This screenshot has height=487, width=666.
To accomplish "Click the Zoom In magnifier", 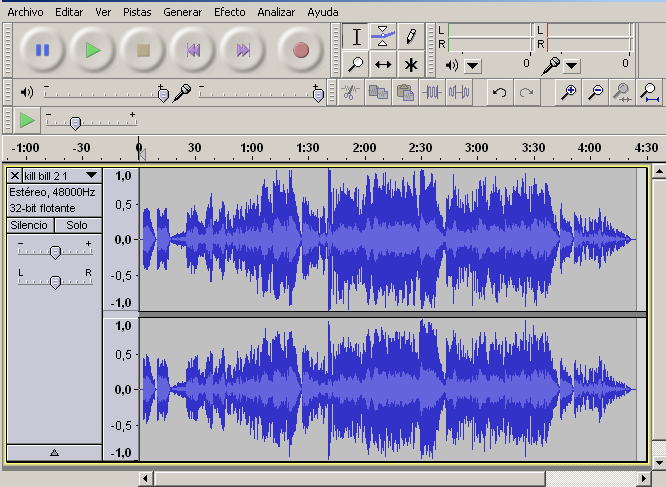I will [569, 93].
